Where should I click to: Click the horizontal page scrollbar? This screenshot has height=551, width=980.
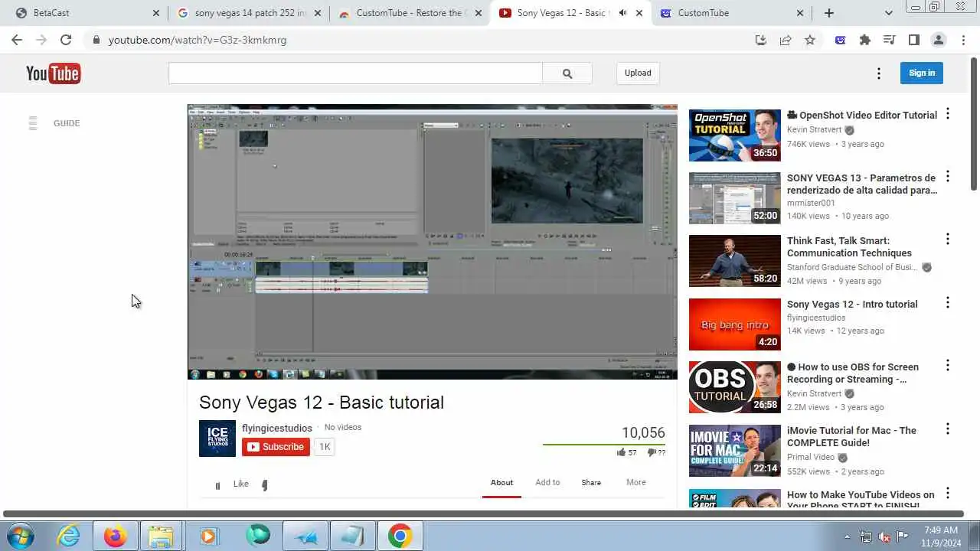click(x=484, y=514)
